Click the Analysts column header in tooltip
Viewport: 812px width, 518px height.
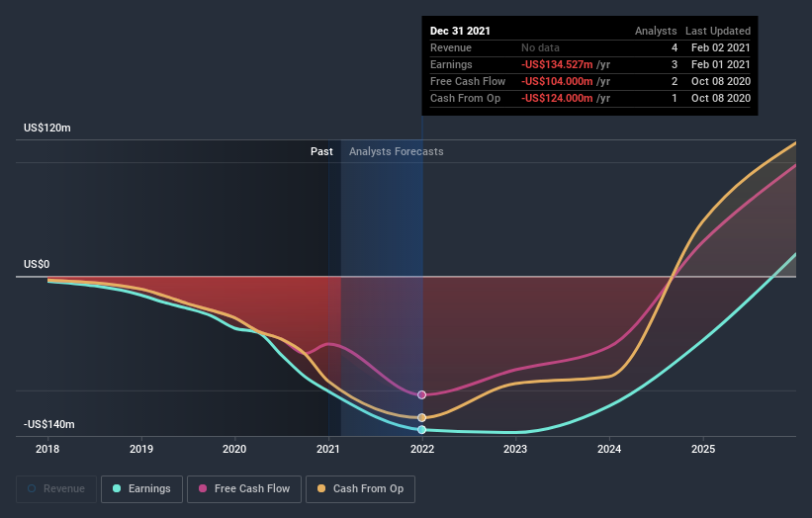(656, 31)
